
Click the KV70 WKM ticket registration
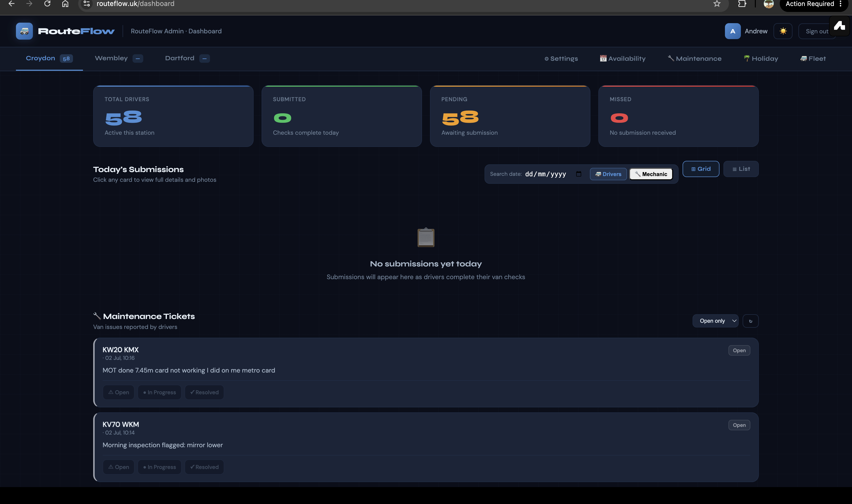point(121,424)
